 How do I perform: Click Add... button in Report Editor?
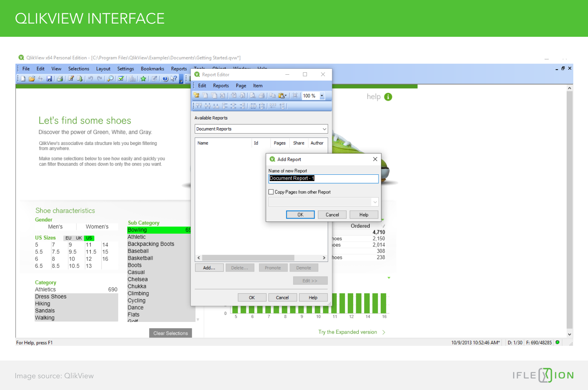tap(209, 268)
